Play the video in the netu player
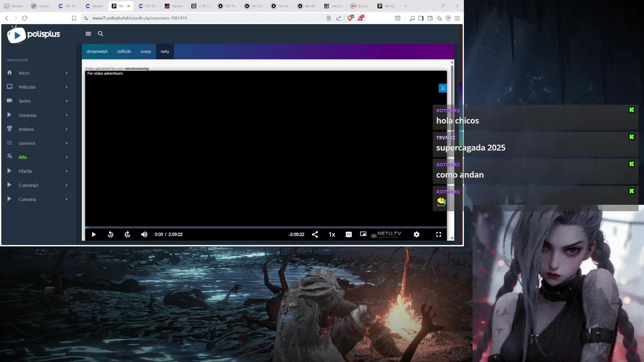Viewport: 644px width, 362px height. tap(94, 234)
